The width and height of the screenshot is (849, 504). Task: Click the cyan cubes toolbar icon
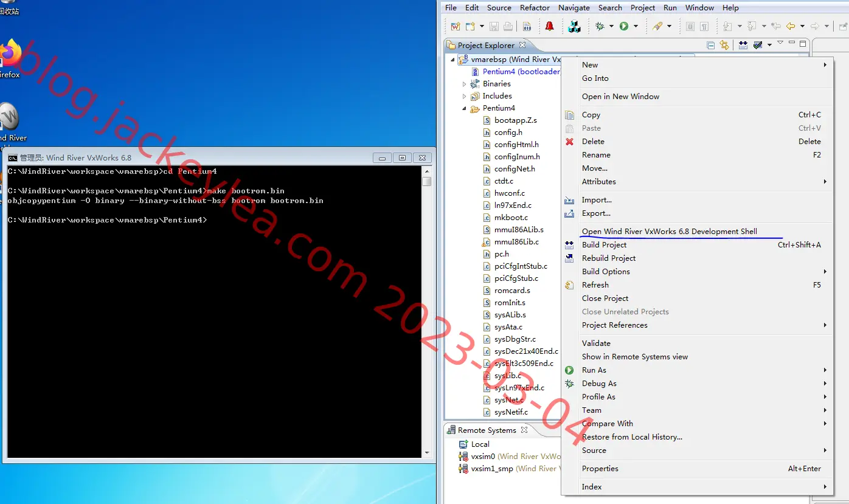tap(574, 26)
